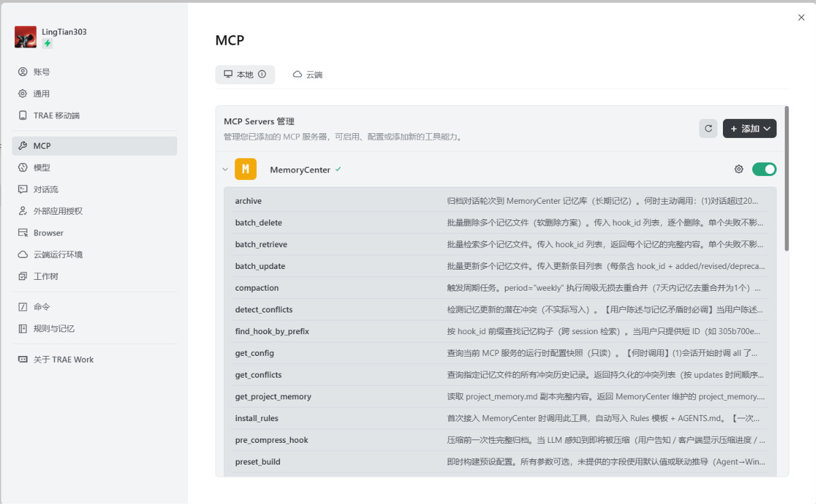Click the terminal icon beside 对话流
This screenshot has width=816, height=504.
[x=22, y=190]
